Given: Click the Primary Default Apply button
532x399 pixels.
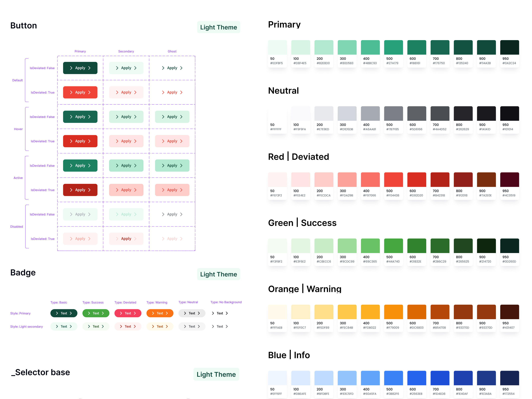Looking at the screenshot, I should click(x=80, y=68).
